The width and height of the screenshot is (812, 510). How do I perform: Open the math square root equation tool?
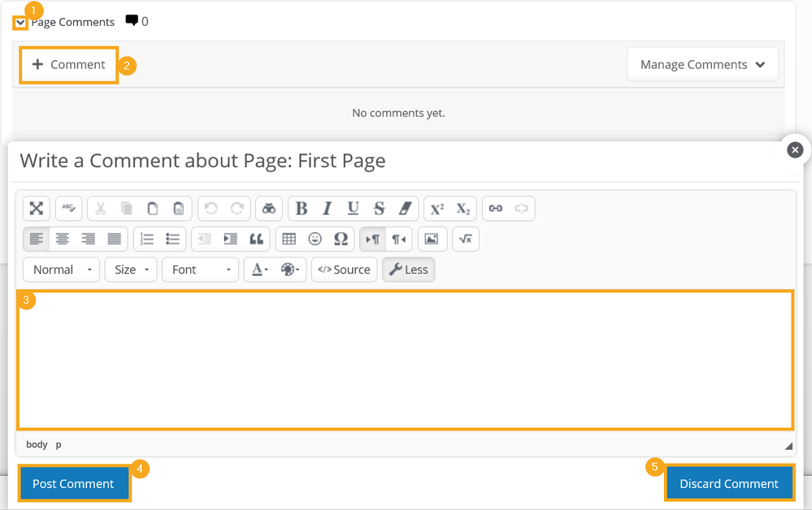(x=466, y=239)
